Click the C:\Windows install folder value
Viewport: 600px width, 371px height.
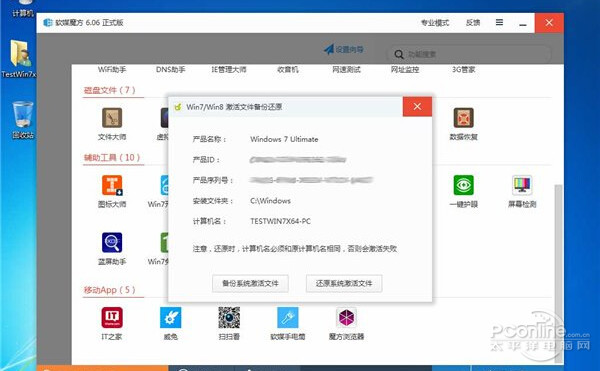click(270, 201)
